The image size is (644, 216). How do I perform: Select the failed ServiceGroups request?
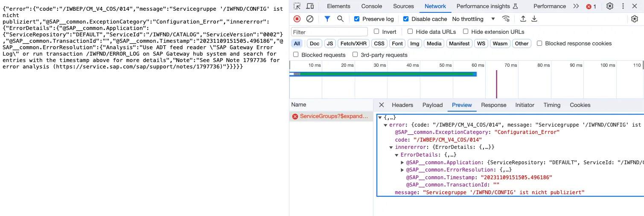333,116
